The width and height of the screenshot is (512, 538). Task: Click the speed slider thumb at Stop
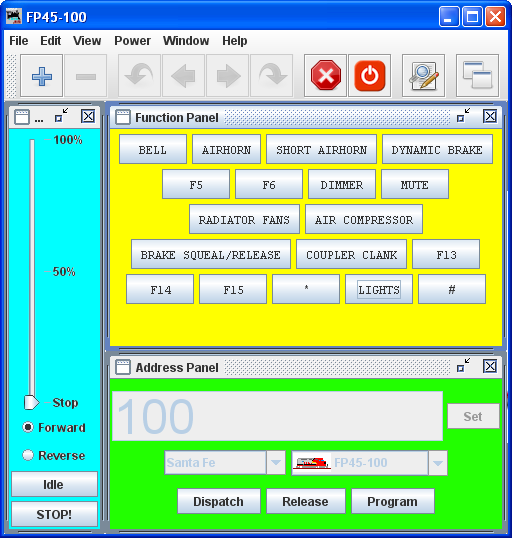(31, 402)
